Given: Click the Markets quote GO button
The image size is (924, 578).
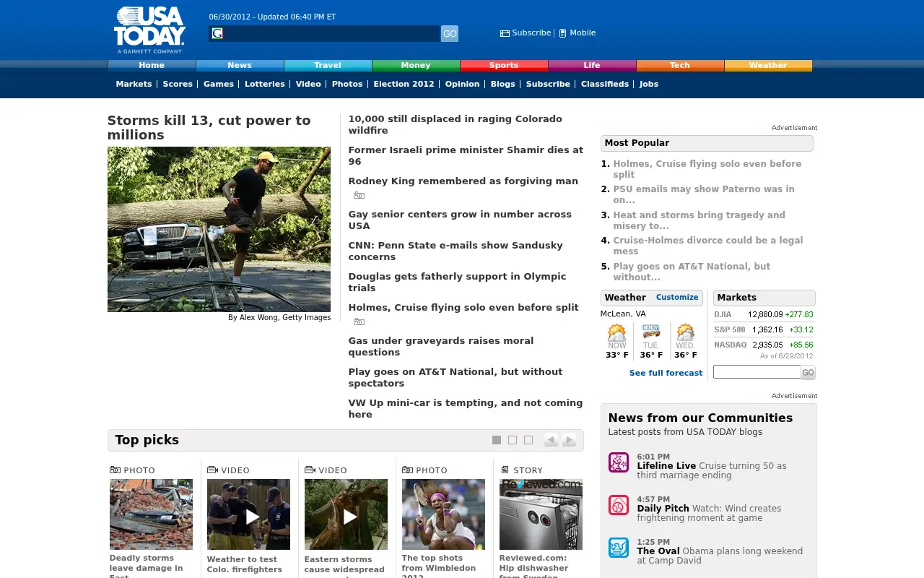Looking at the screenshot, I should [808, 373].
